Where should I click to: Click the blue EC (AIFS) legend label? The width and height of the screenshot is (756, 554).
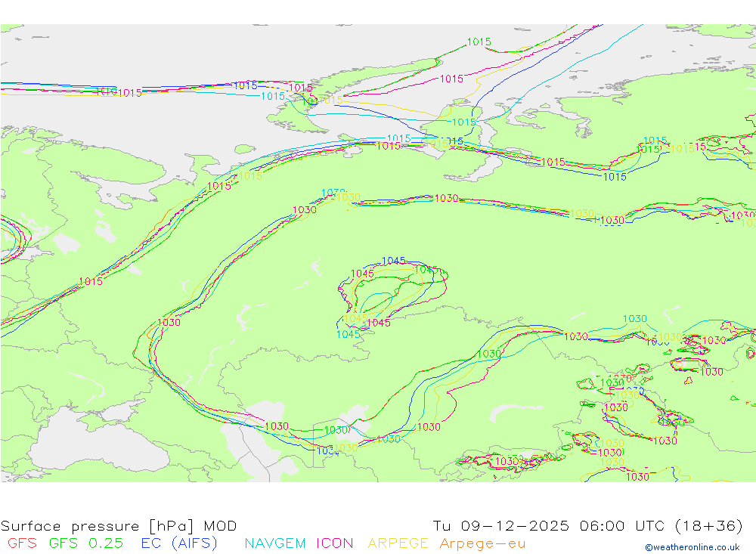point(179,543)
